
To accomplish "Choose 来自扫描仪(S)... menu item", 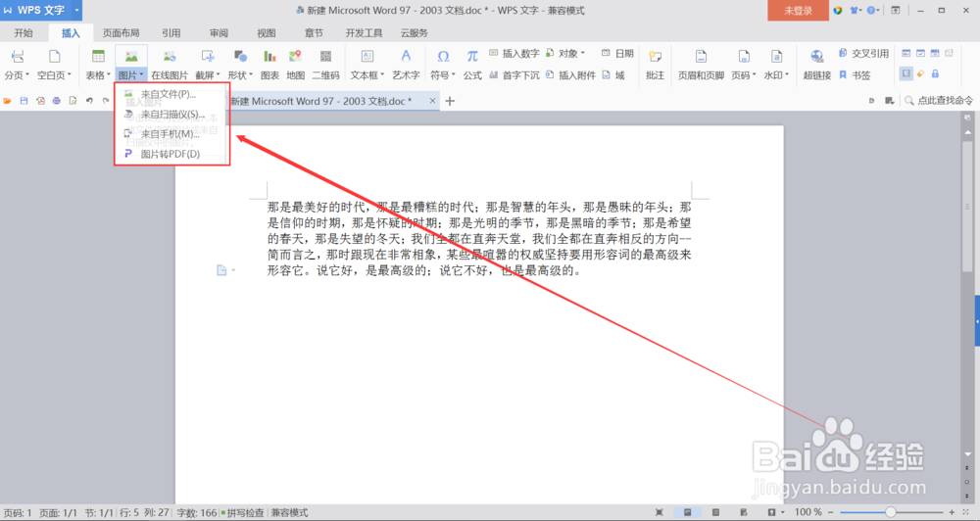I will (x=171, y=115).
